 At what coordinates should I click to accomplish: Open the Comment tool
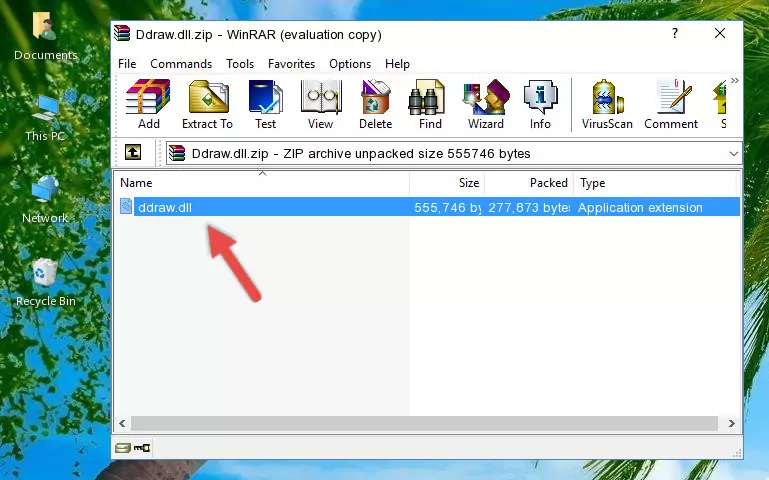click(x=671, y=104)
